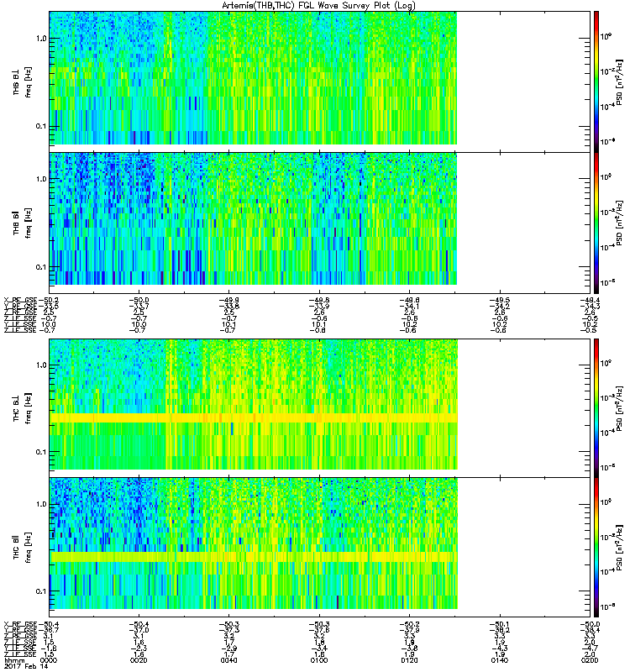Image resolution: width=630 pixels, height=672 pixels.
Task: Click the '1.0' frequency tick of the THC B⊥ panel
Action: 41,365
